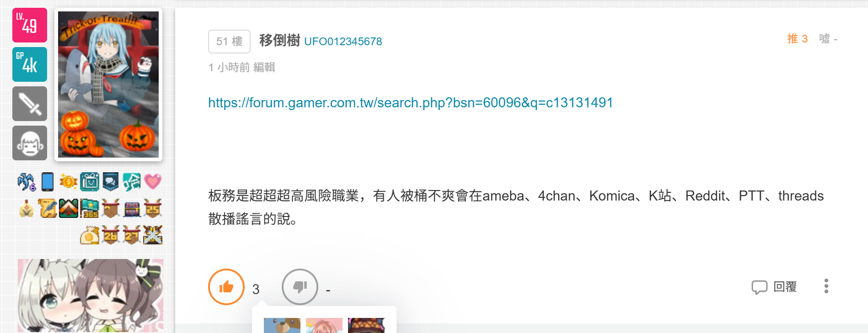The width and height of the screenshot is (868, 333).
Task: Click the crossed swords achievement badge
Action: coord(153,235)
